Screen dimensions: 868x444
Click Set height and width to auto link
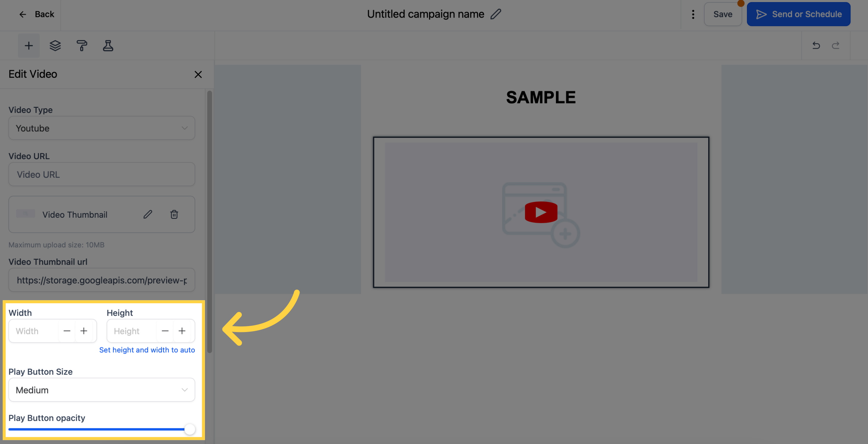(147, 350)
